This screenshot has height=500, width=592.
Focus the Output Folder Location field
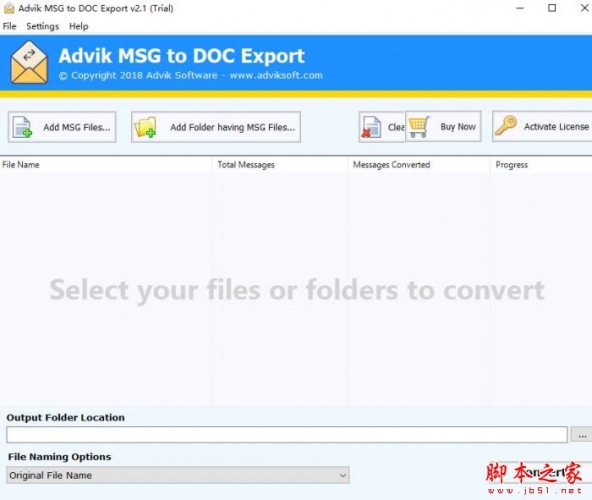click(287, 435)
